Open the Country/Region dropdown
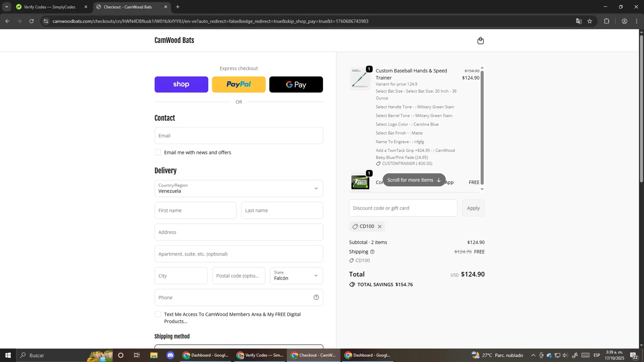The width and height of the screenshot is (644, 362). (239, 188)
